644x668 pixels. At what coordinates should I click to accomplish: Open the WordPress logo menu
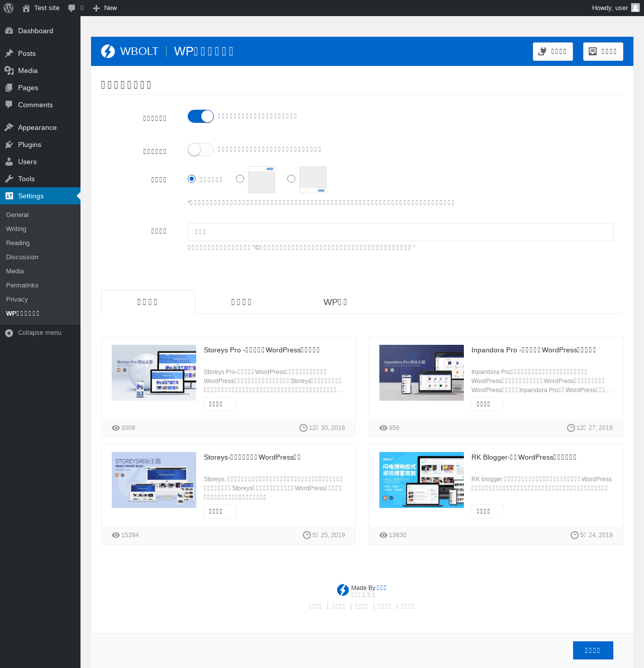click(9, 8)
